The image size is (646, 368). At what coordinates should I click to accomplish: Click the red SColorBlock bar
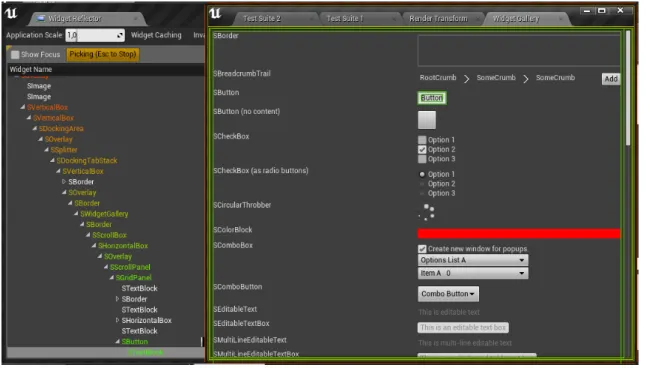point(520,234)
